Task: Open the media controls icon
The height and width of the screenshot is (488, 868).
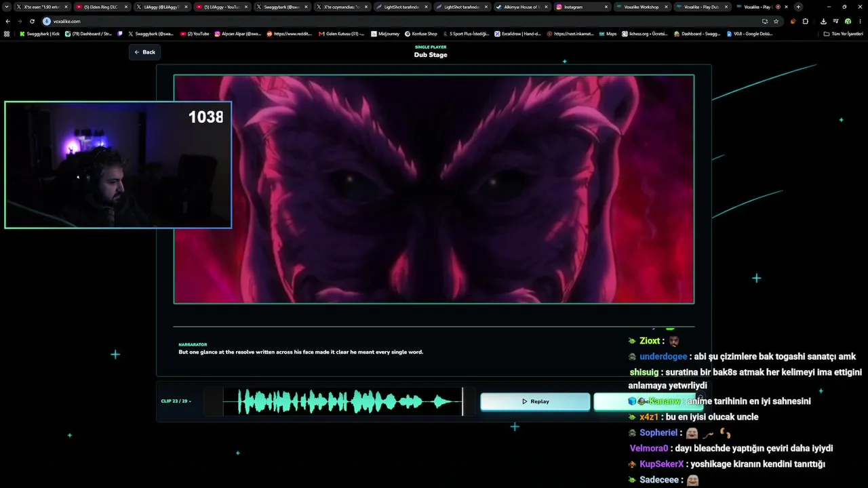Action: (x=835, y=21)
